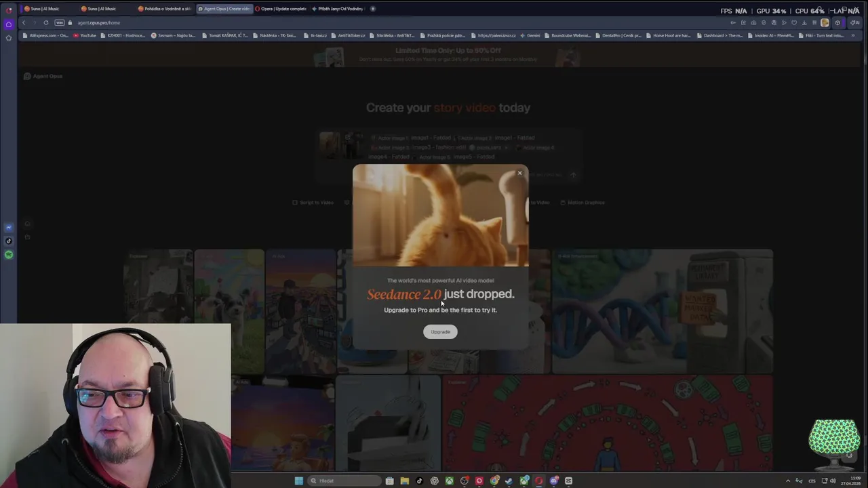Click the Agent Opus logo
The height and width of the screenshot is (488, 868).
click(x=43, y=76)
